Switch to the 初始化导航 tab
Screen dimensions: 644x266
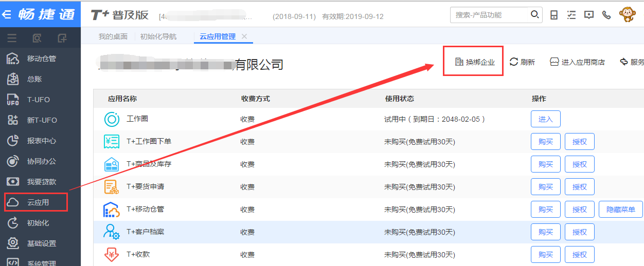click(x=158, y=36)
